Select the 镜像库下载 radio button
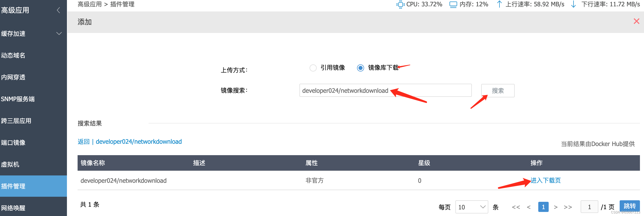The image size is (644, 216). (361, 68)
